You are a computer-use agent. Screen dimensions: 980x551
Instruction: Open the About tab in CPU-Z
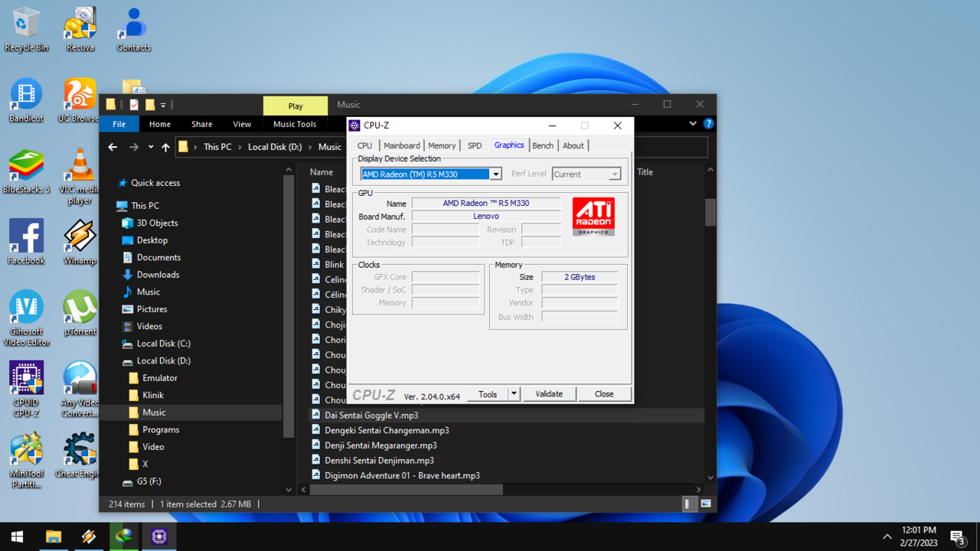pyautogui.click(x=573, y=145)
